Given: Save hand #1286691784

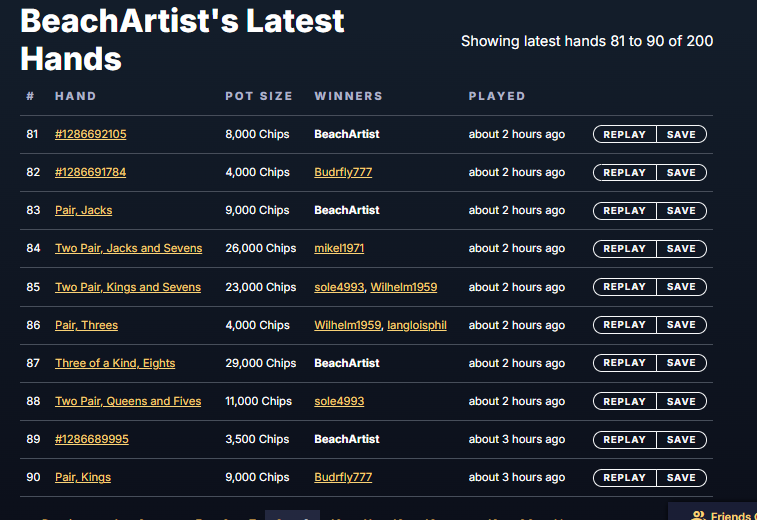Looking at the screenshot, I should [x=681, y=172].
